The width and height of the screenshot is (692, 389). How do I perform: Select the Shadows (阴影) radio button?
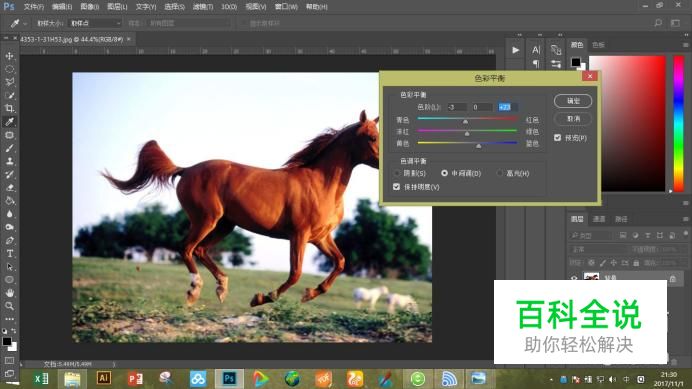tap(396, 173)
